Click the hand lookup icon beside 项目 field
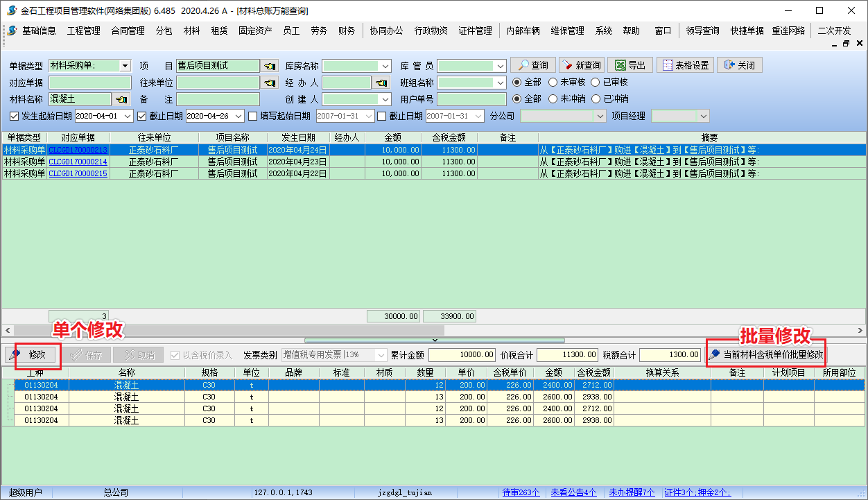The image size is (868, 500). point(269,66)
